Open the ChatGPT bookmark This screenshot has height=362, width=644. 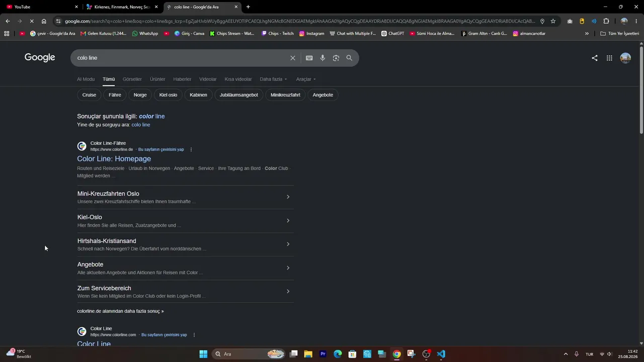392,34
